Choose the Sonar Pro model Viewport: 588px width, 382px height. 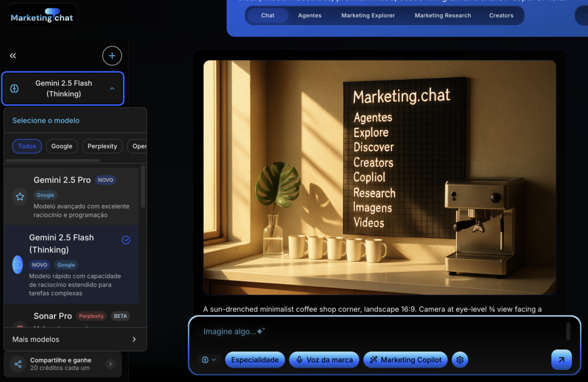coord(71,317)
